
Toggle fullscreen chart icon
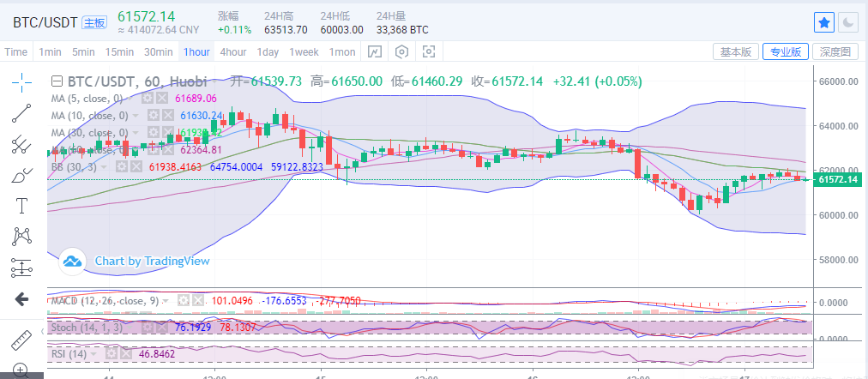pos(429,52)
